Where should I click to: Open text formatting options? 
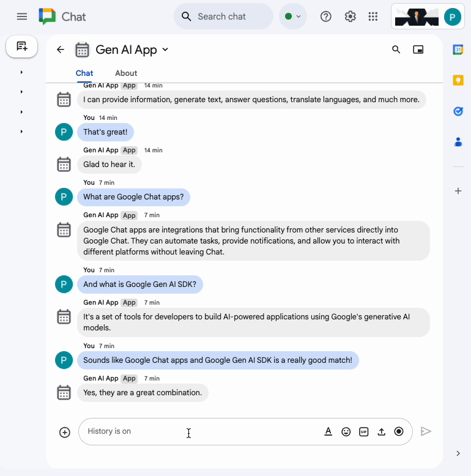(328, 431)
